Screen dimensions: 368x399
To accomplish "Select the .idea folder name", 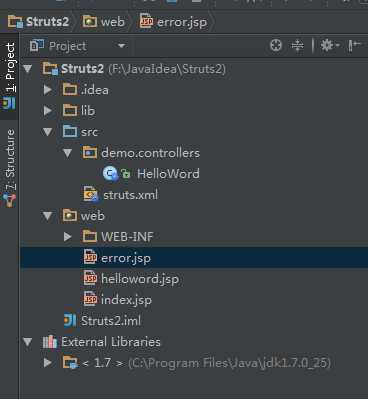I will [95, 90].
